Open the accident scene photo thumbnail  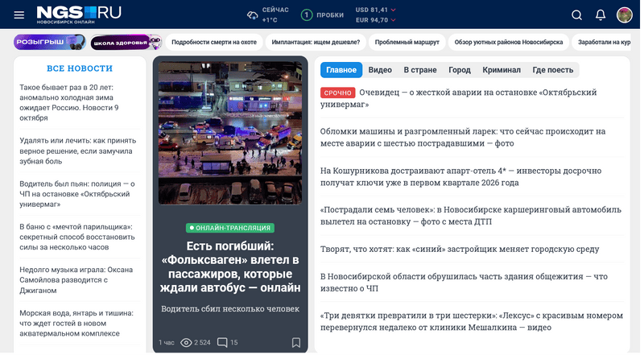tap(230, 133)
